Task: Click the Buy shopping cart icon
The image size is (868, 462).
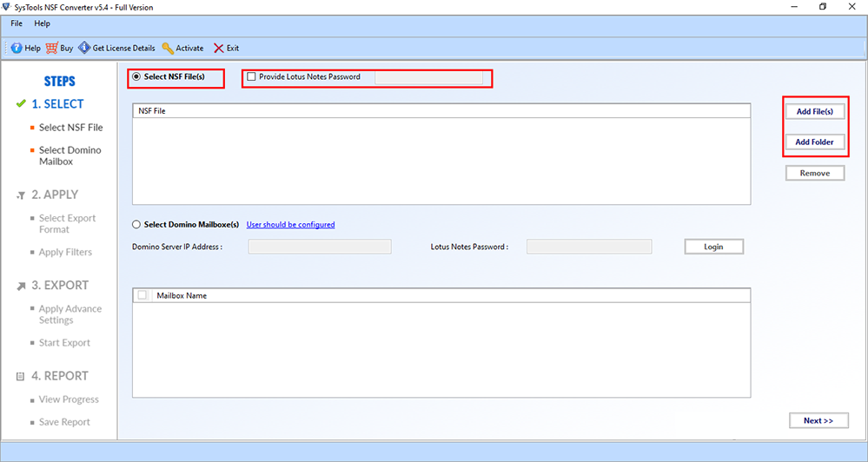Action: click(52, 48)
